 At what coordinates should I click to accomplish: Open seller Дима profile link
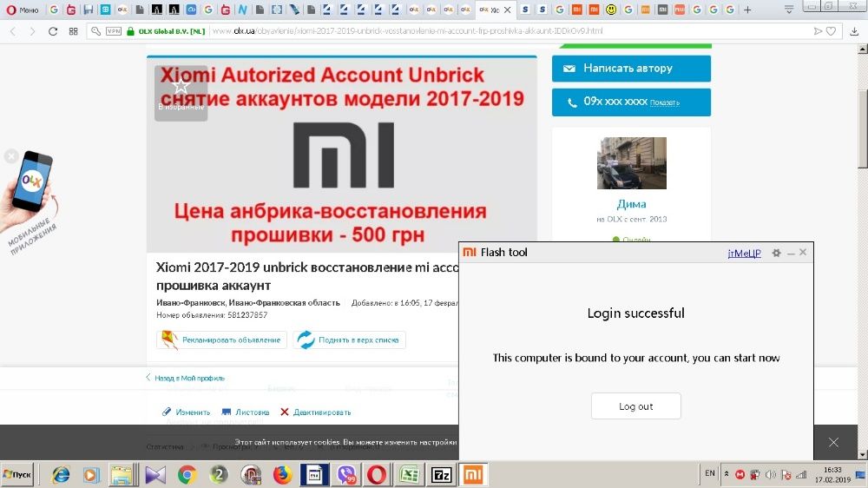632,204
